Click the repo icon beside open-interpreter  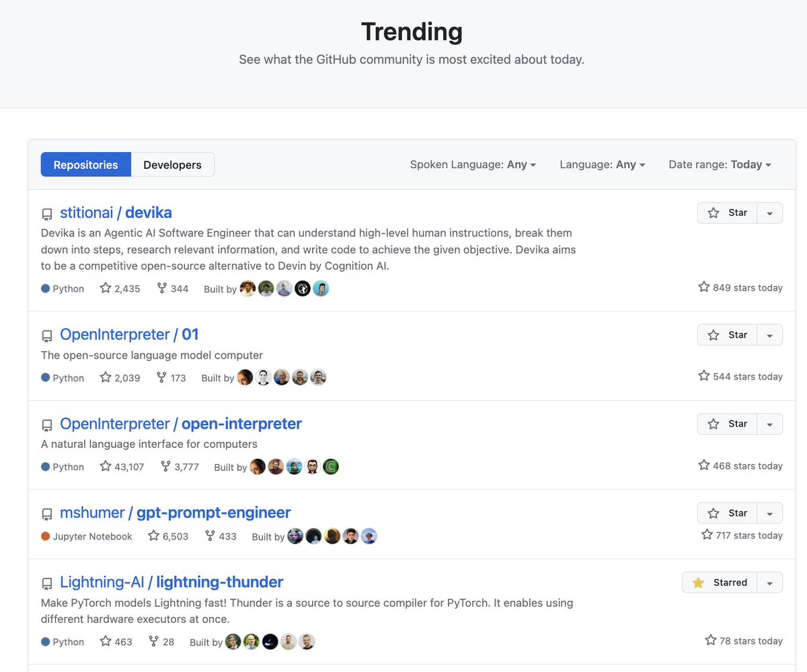47,425
